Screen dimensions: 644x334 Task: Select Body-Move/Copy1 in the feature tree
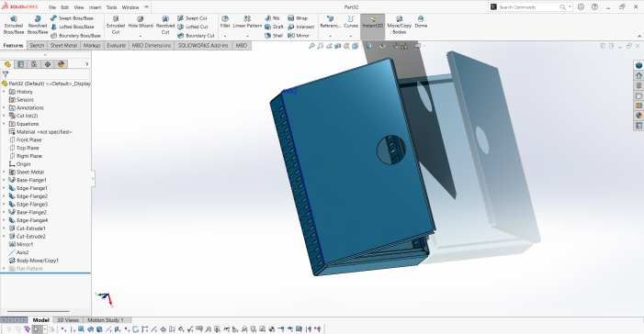[38, 261]
